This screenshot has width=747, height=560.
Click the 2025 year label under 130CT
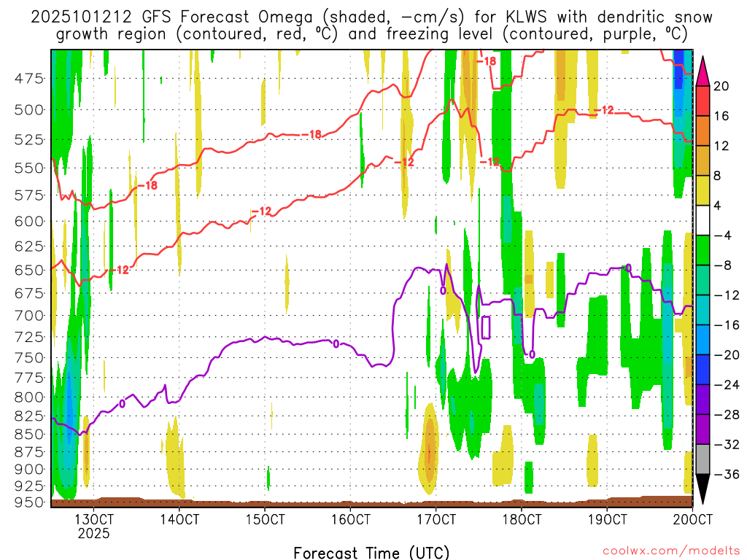(93, 533)
